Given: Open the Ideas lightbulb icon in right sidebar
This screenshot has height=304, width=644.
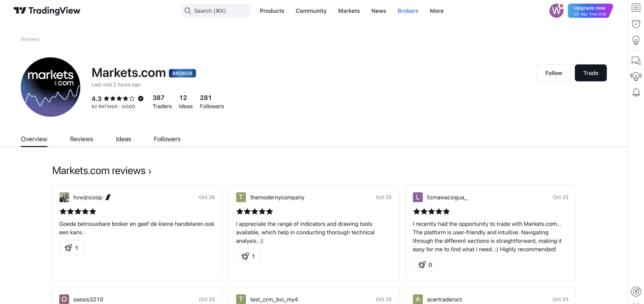Looking at the screenshot, I should [x=636, y=40].
